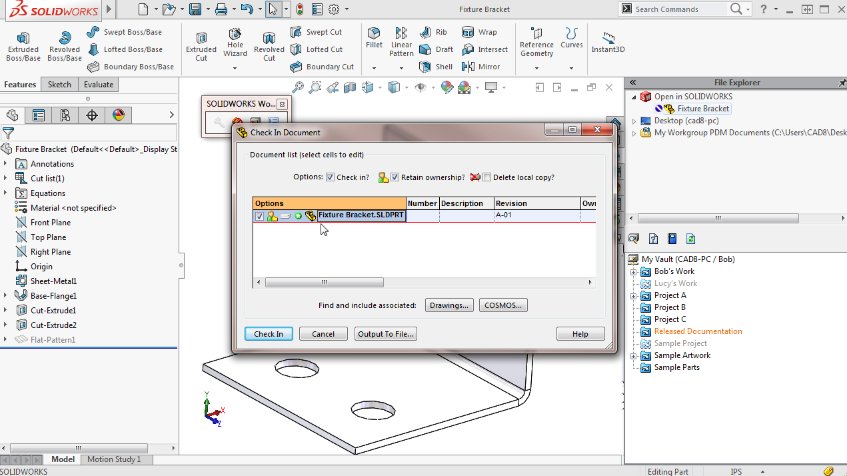This screenshot has height=476, width=847.
Task: Select the Shell tool
Action: coord(436,66)
